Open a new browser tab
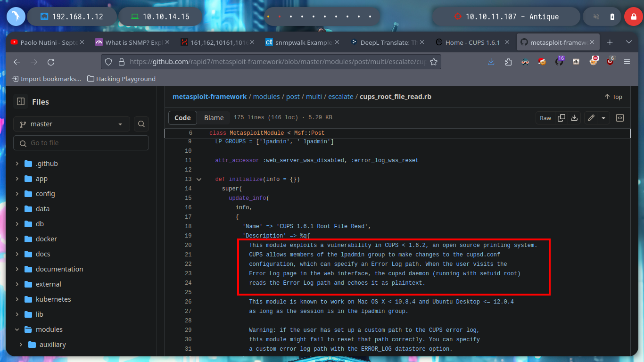644x362 pixels. click(610, 42)
